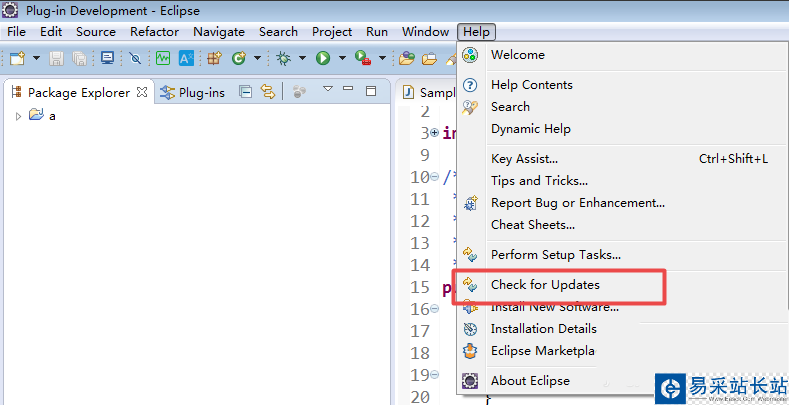The width and height of the screenshot is (789, 405).
Task: Select the Package Explorer tab
Action: point(79,93)
